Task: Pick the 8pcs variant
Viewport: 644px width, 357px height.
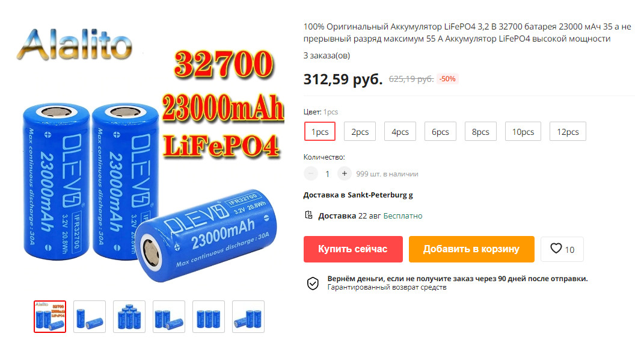Action: pyautogui.click(x=480, y=132)
